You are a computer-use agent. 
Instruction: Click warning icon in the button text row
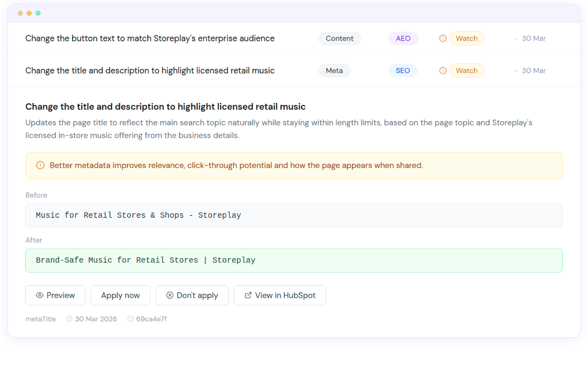click(x=443, y=38)
